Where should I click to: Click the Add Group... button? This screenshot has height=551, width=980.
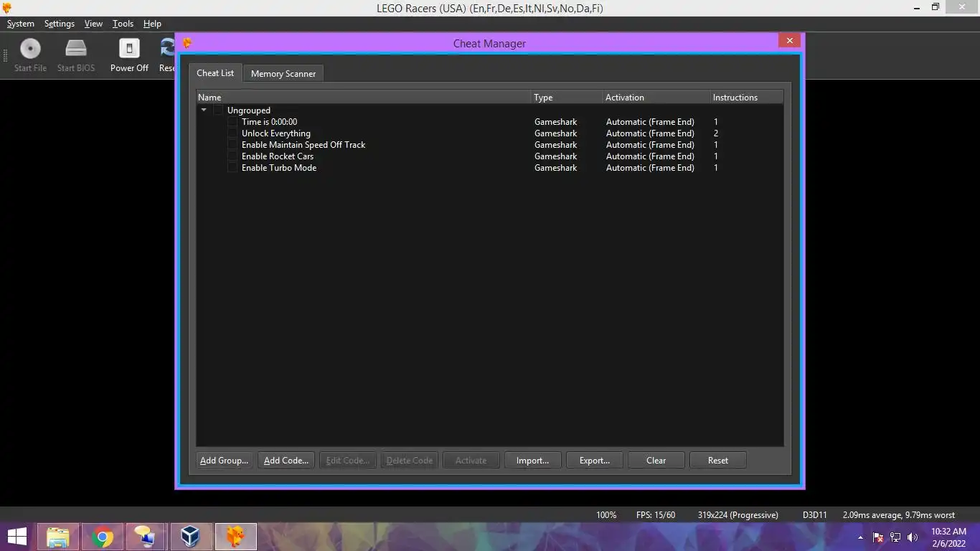(224, 461)
